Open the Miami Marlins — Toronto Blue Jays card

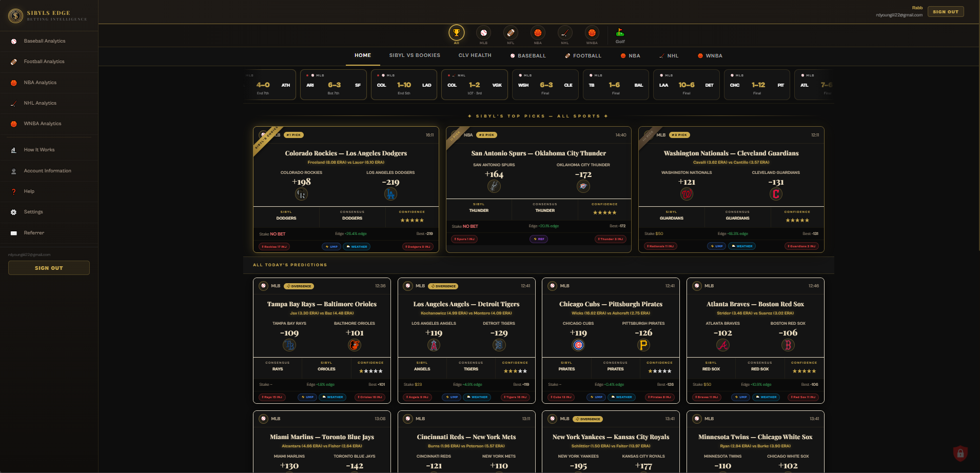[322, 442]
